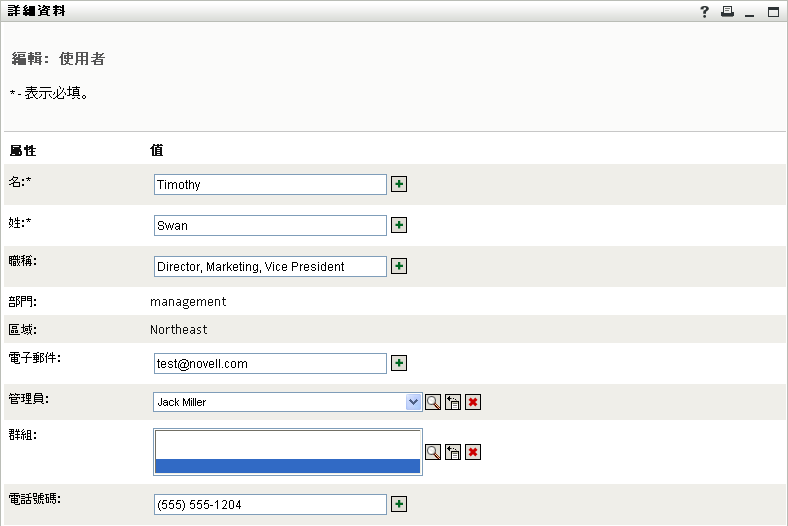Click the plus icon beside the Swan last name field

pos(399,226)
